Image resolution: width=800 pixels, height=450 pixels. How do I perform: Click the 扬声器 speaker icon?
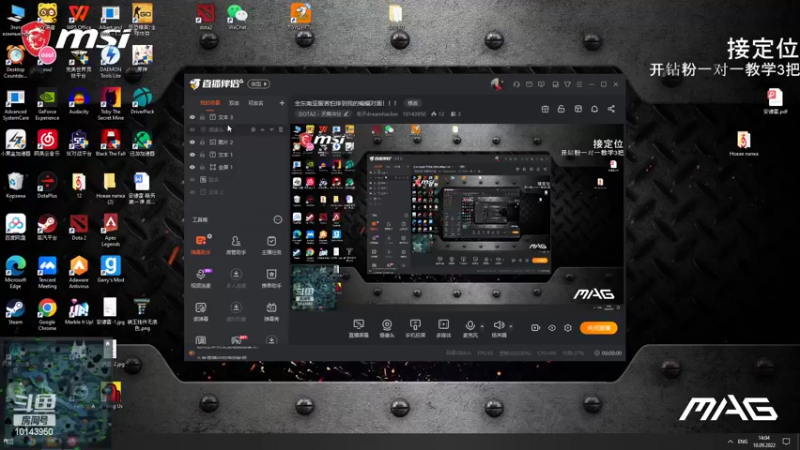[x=498, y=324]
